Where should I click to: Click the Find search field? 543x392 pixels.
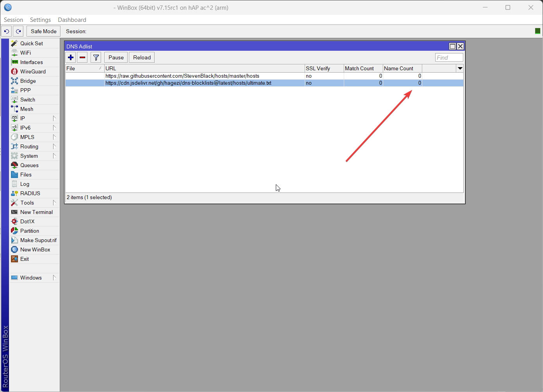coord(449,57)
